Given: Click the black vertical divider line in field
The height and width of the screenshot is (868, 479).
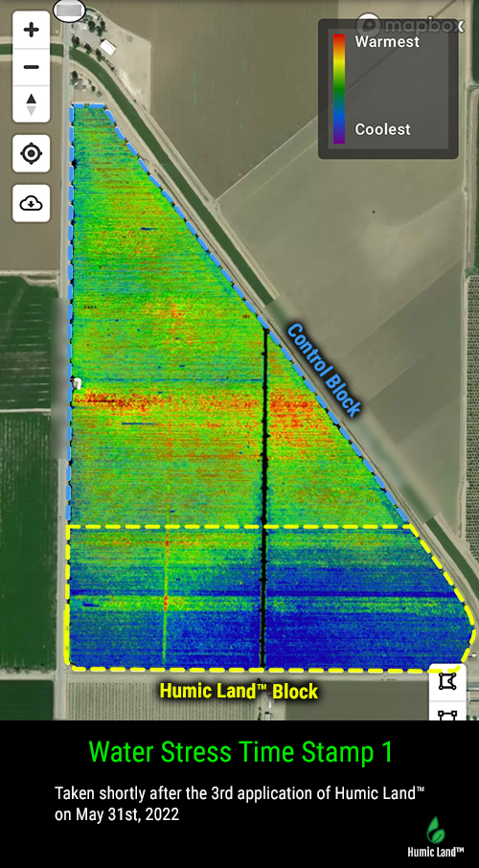Looking at the screenshot, I should (264, 498).
